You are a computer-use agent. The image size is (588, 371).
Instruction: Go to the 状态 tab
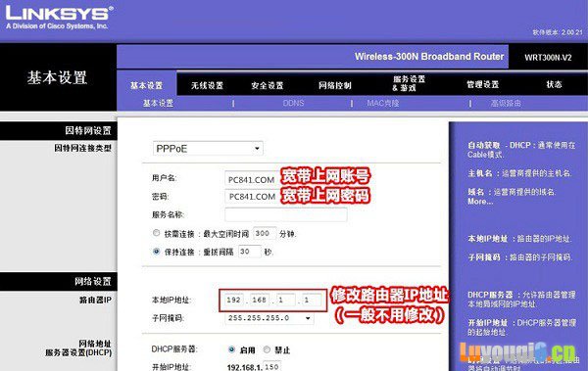coord(554,84)
